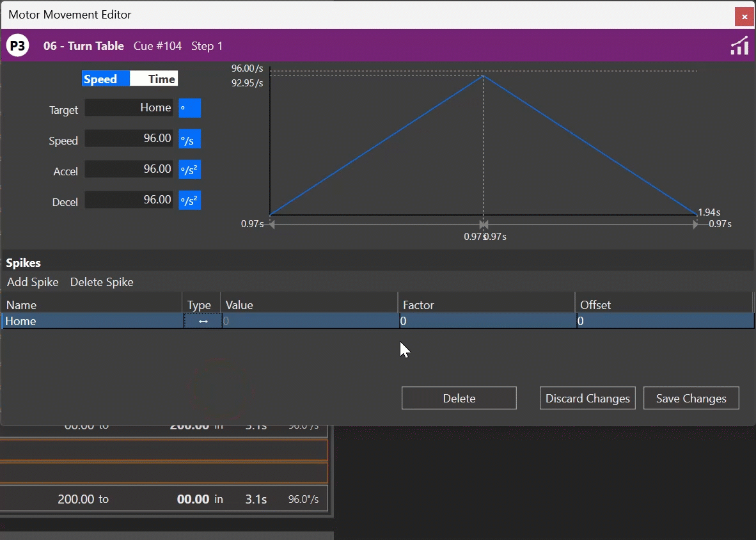Click the Value cell of Home spike
This screenshot has height=540, width=756.
pyautogui.click(x=310, y=321)
